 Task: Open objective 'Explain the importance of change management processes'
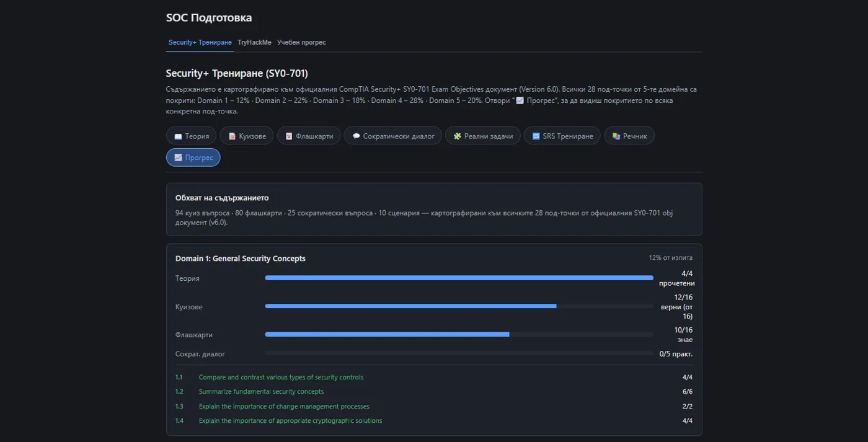[284, 407]
